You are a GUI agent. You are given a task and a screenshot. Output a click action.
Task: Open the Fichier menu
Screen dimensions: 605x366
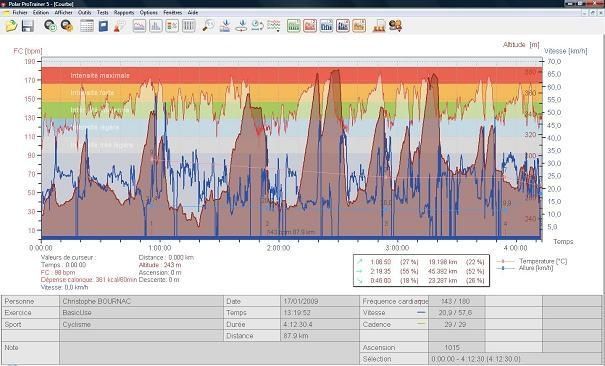pyautogui.click(x=20, y=12)
